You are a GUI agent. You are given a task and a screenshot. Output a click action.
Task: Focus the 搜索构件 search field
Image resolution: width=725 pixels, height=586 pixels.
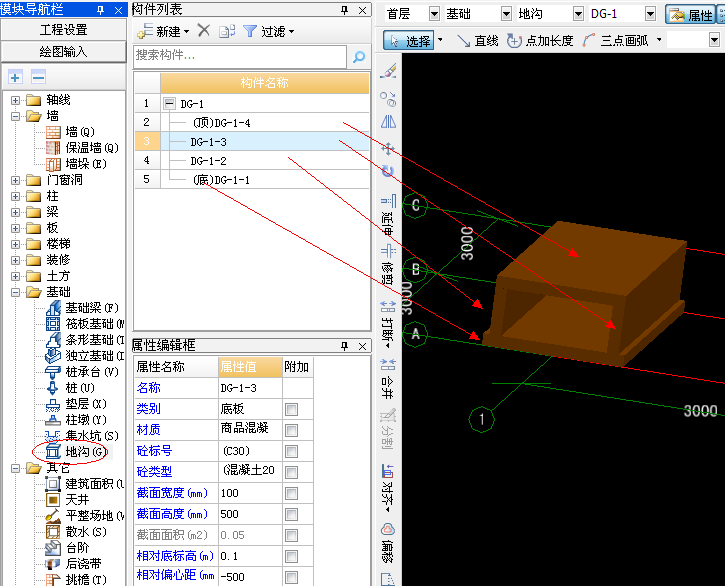tap(240, 56)
